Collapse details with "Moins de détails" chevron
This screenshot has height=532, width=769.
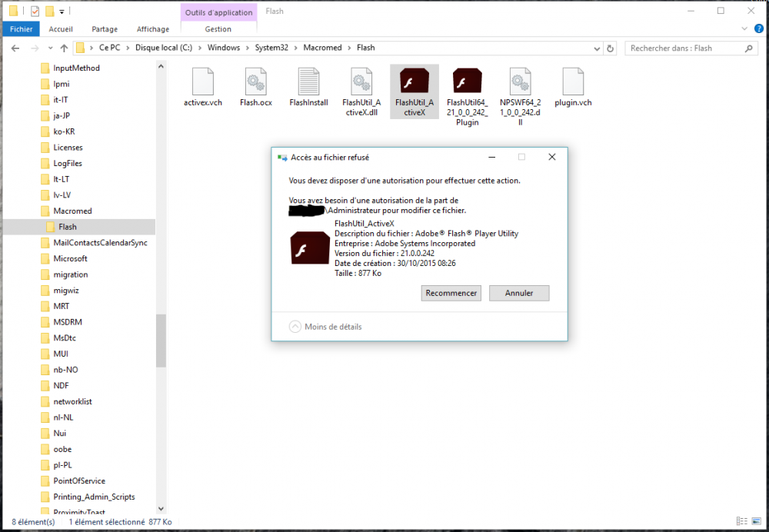tap(295, 327)
